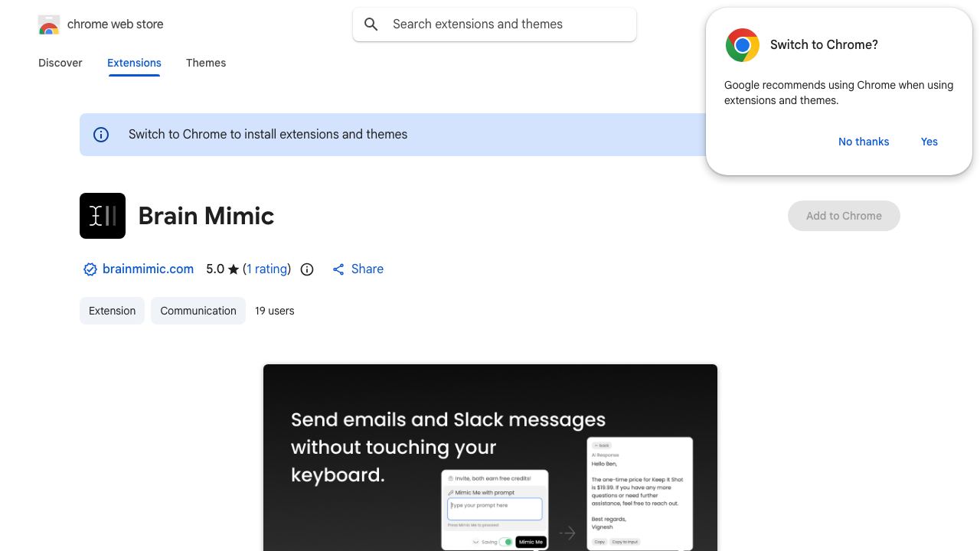980x551 pixels.
Task: Click the chrome web store title text
Action: [116, 24]
